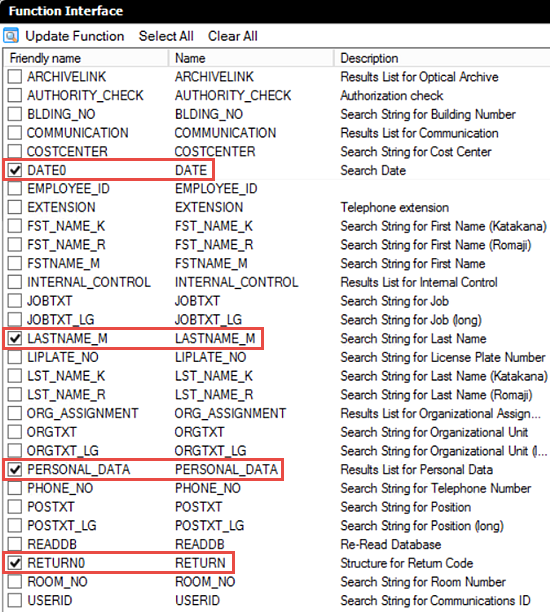
Task: Click 'Results List for Personal Data' description
Action: coord(417,470)
